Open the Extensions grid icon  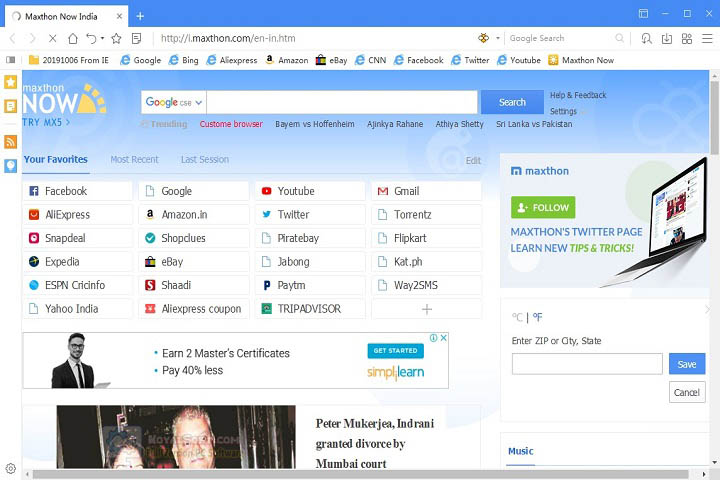[687, 39]
